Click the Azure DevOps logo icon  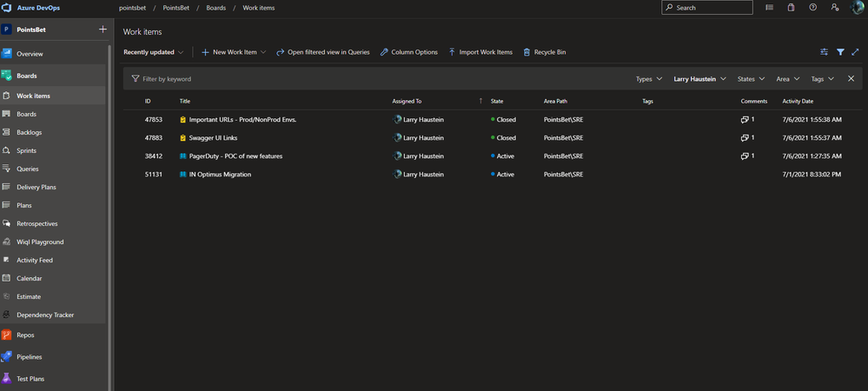[7, 8]
